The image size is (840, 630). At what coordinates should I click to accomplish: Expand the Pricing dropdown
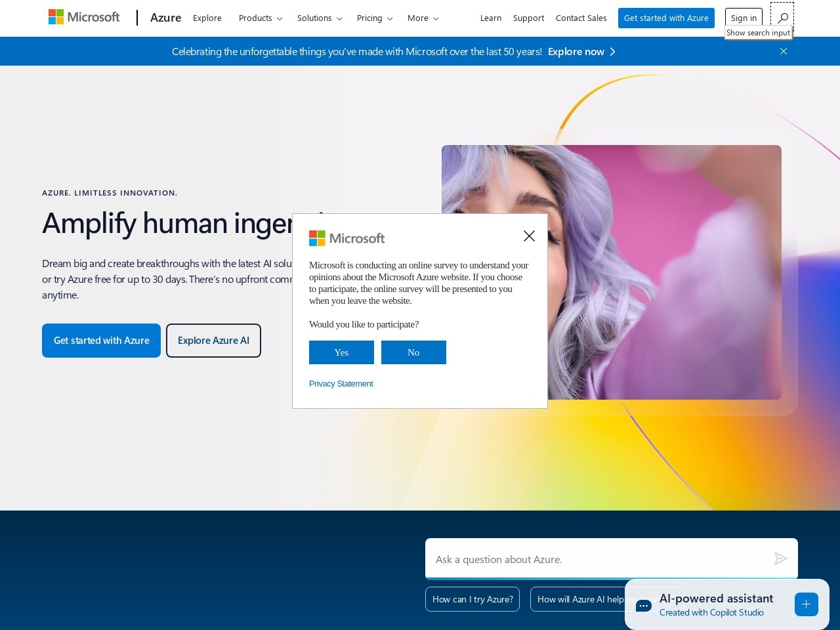[374, 18]
